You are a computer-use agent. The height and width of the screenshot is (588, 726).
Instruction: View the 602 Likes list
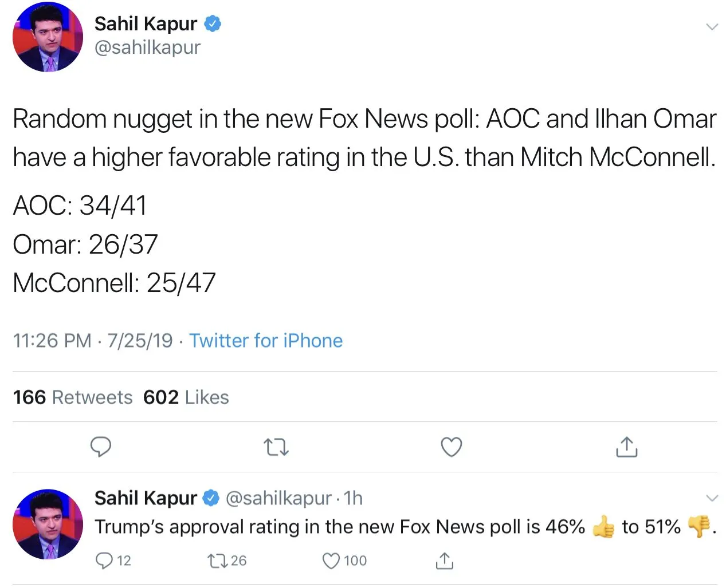tap(186, 397)
